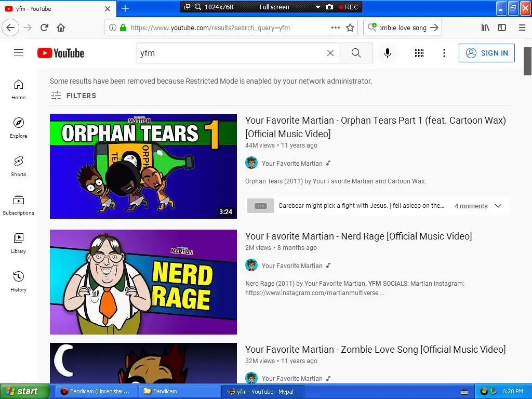Open Explore in sidebar
This screenshot has height=399, width=532.
click(x=19, y=128)
